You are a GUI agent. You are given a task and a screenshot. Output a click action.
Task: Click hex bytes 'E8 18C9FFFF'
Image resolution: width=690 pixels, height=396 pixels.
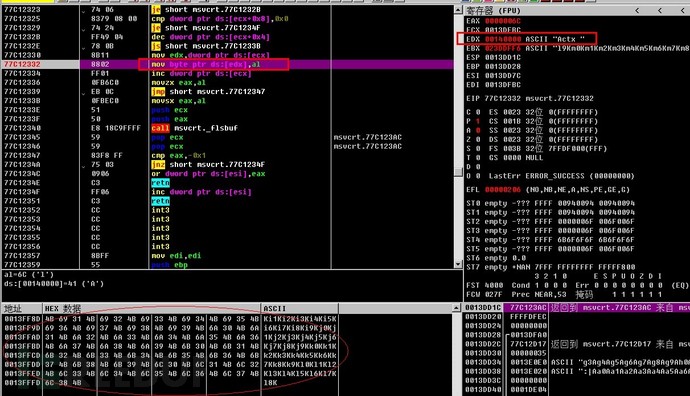click(116, 128)
